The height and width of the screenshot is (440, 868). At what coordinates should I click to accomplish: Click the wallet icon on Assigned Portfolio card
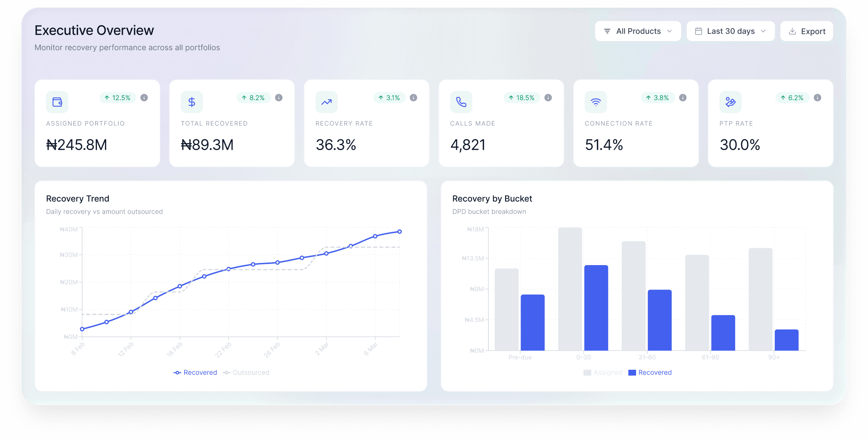point(57,102)
